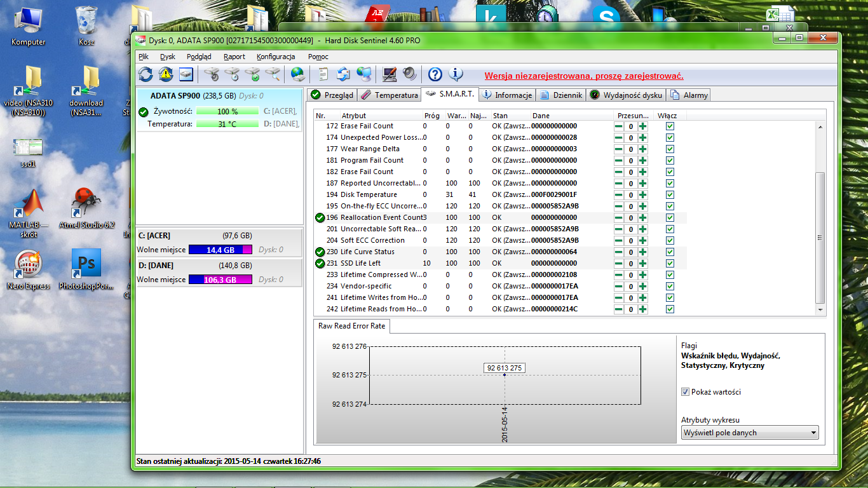This screenshot has height=488, width=868.
Task: Switch to the Przegląd tab
Action: [332, 95]
